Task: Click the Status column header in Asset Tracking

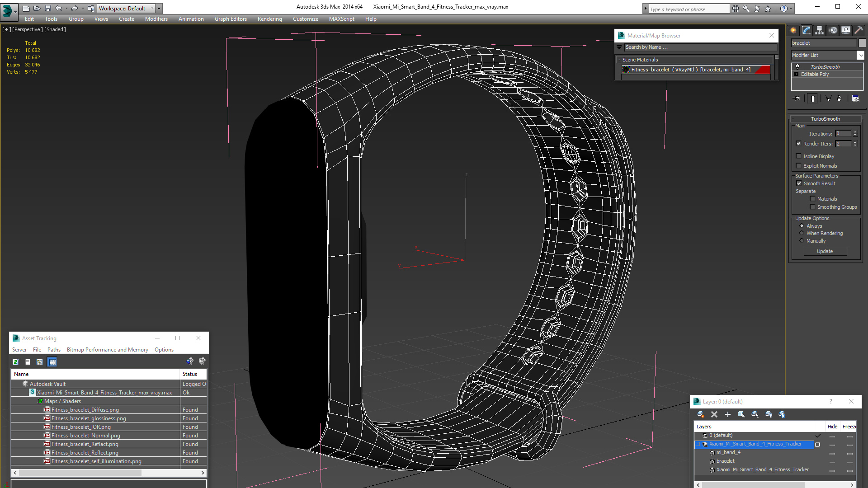Action: 193,374
